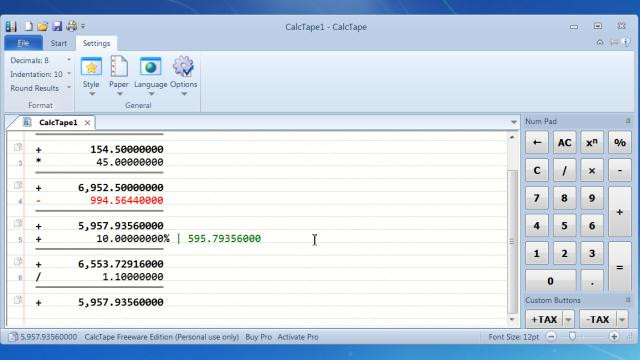Screen dimensions: 640x360
Task: Click the C clear button
Action: click(x=537, y=170)
